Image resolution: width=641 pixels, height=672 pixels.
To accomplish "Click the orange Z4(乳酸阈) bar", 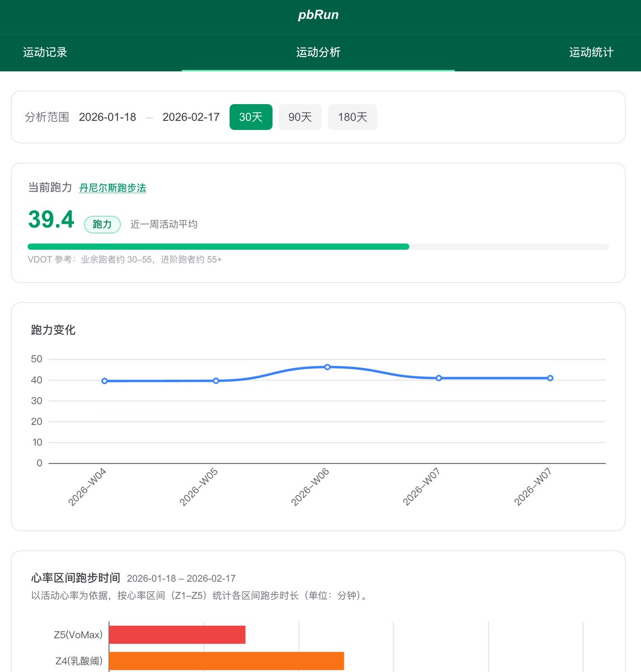I will pyautogui.click(x=227, y=661).
